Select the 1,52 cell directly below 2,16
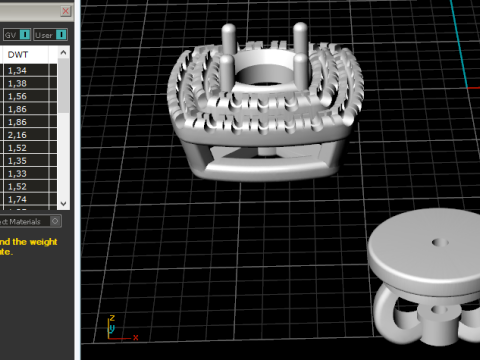 point(26,148)
